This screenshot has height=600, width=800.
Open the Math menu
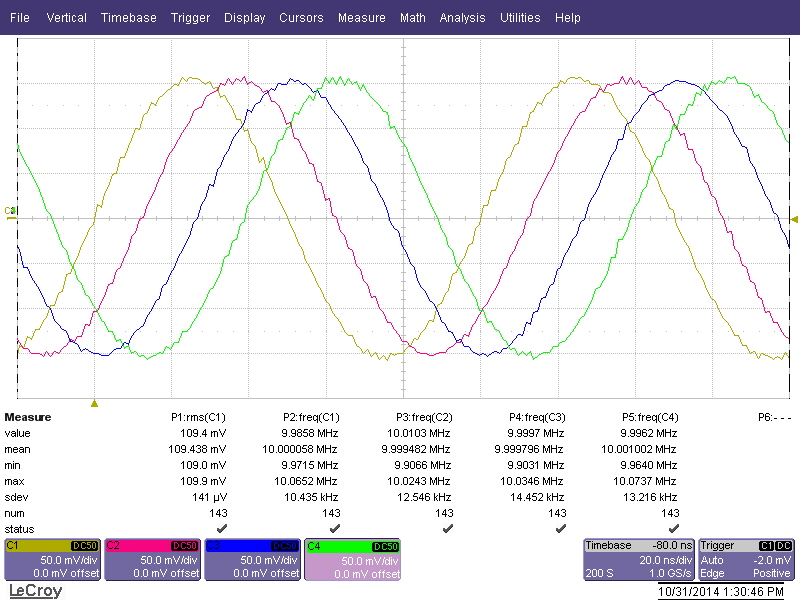[413, 18]
